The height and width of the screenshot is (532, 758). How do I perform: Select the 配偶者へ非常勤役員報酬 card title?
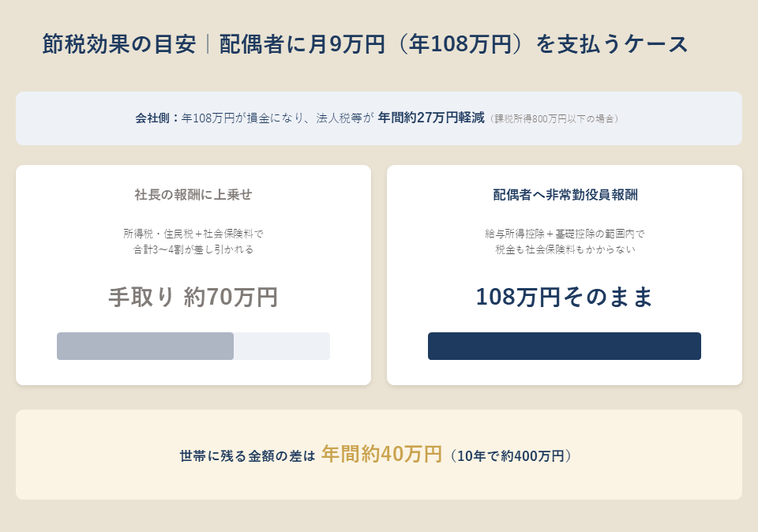click(565, 194)
